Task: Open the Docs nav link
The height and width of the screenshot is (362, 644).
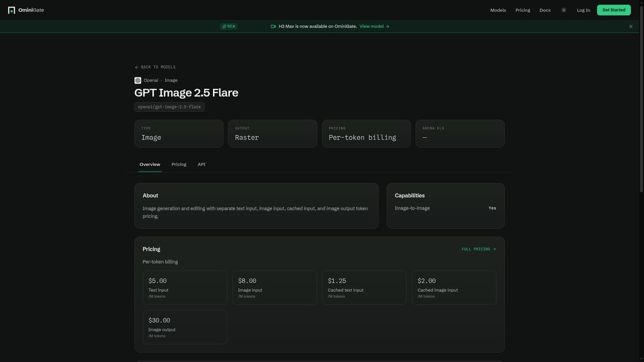Action: 545,10
